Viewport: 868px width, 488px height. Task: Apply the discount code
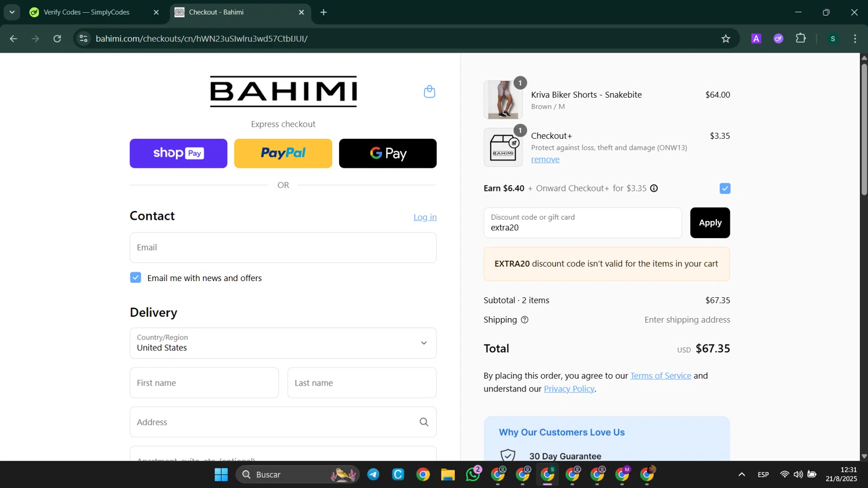click(x=710, y=223)
